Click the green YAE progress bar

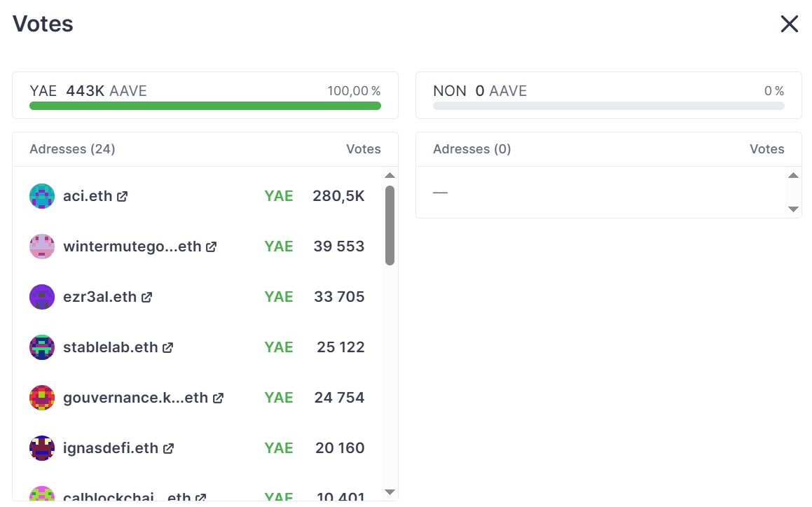coord(205,106)
